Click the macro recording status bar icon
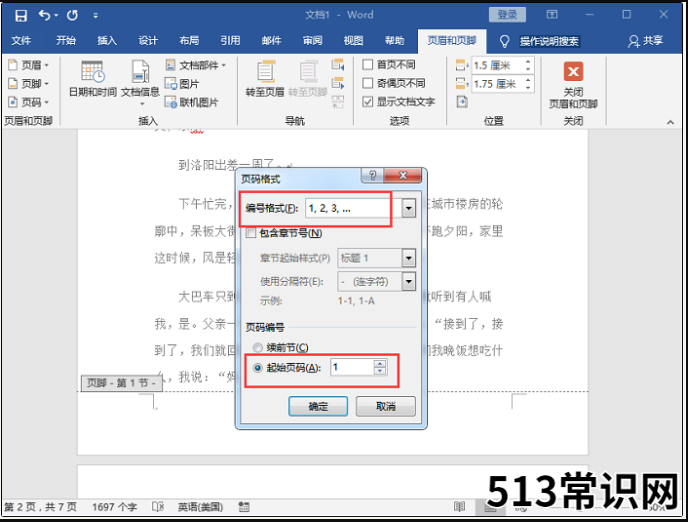688x522 pixels. click(x=244, y=507)
